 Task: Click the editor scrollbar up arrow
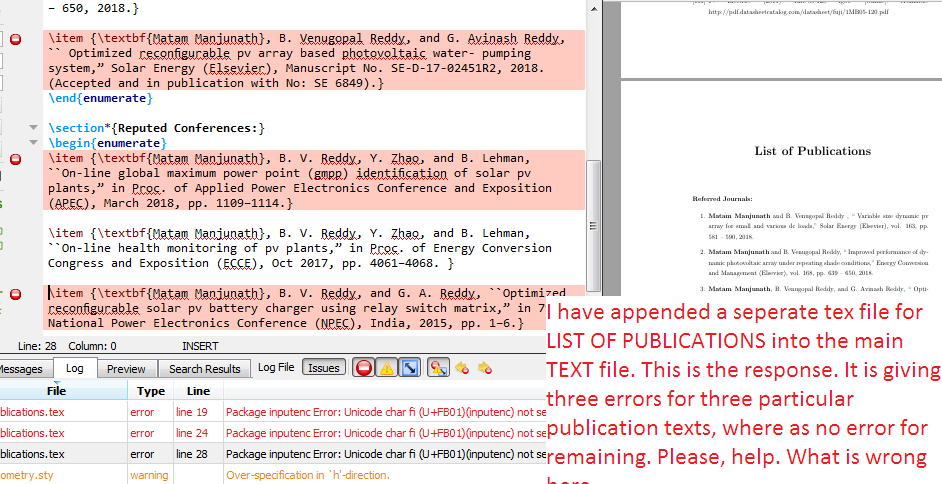[x=594, y=7]
